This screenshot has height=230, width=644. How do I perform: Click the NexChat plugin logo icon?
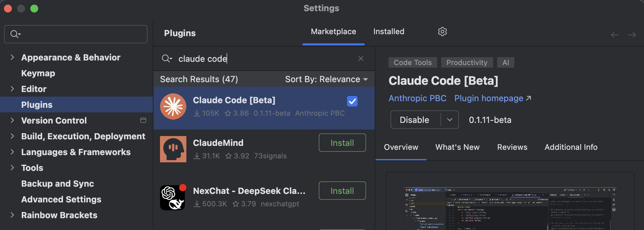coord(173,197)
